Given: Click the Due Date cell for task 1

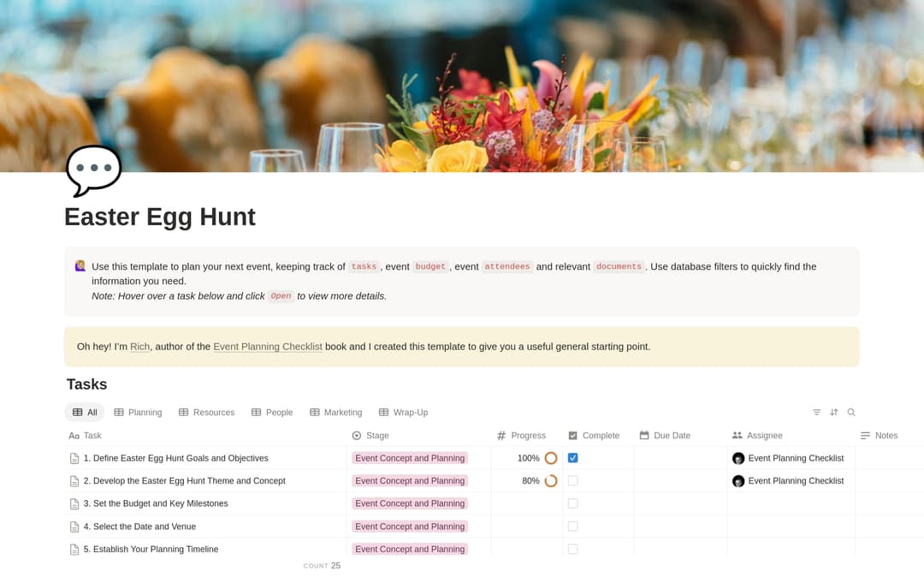Looking at the screenshot, I should [681, 458].
